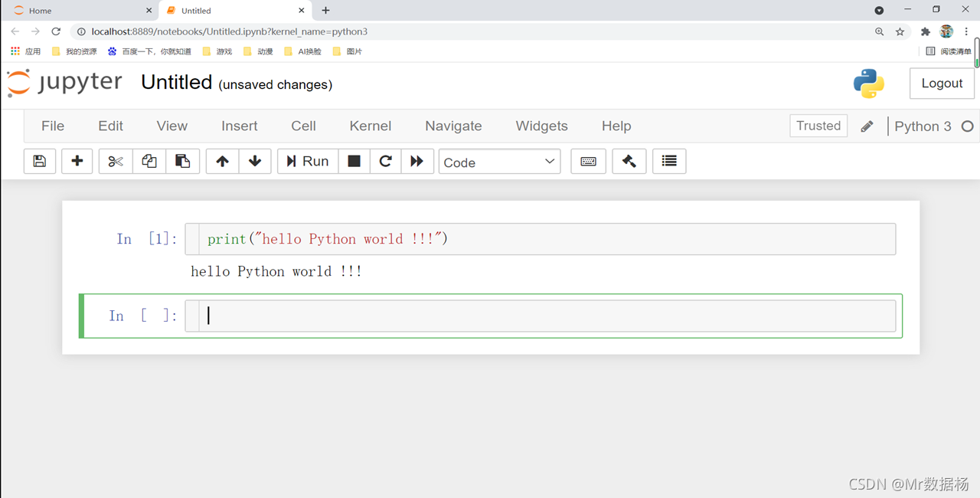Click the site info icon in address bar
The width and height of the screenshot is (980, 498).
(81, 31)
